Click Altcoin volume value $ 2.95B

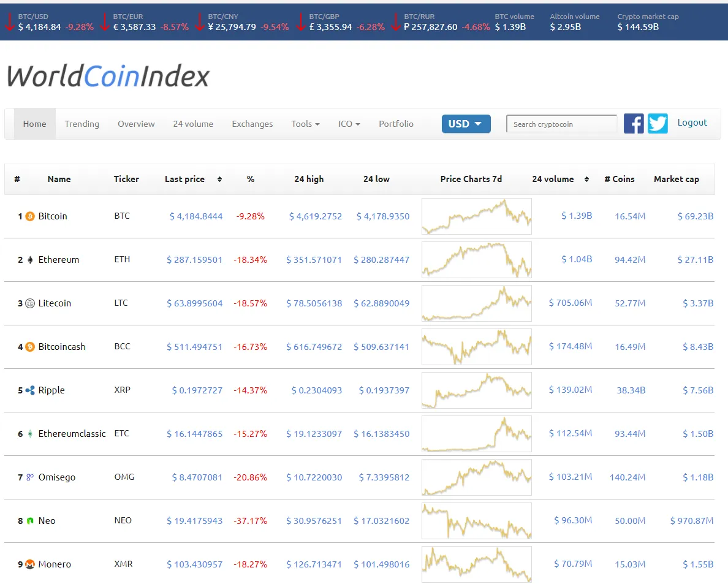point(566,27)
